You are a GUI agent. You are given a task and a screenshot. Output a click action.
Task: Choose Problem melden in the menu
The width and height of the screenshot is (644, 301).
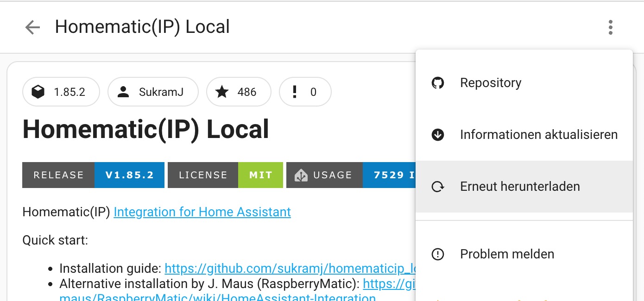(x=524, y=254)
